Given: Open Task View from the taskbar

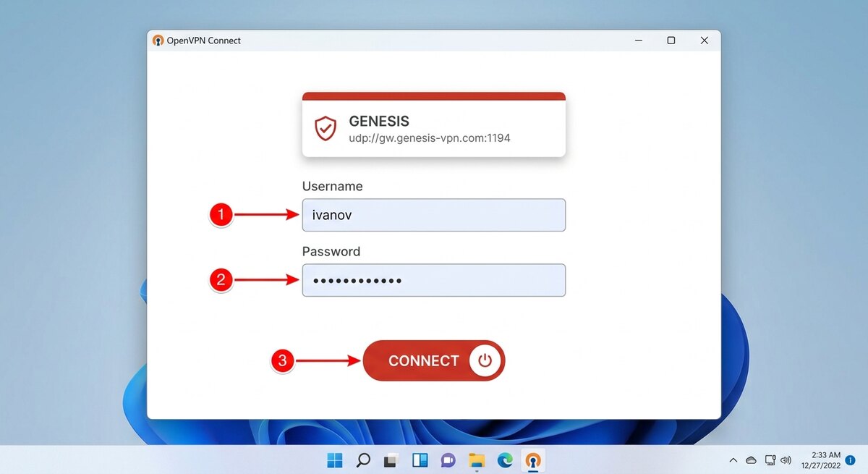Looking at the screenshot, I should 392,460.
